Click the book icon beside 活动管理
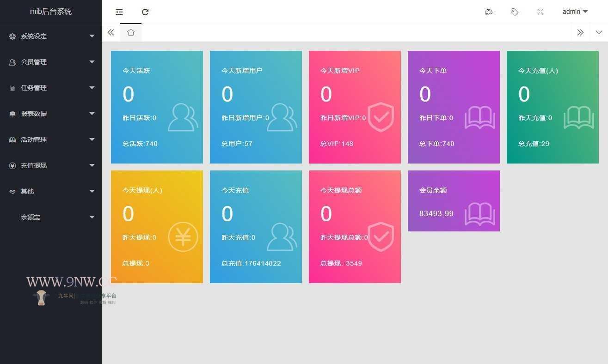 (x=12, y=140)
